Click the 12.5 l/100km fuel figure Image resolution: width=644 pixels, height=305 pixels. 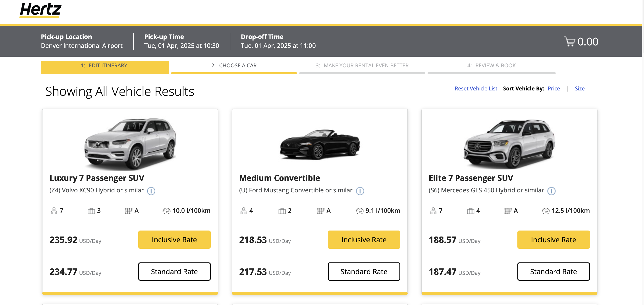(x=571, y=211)
